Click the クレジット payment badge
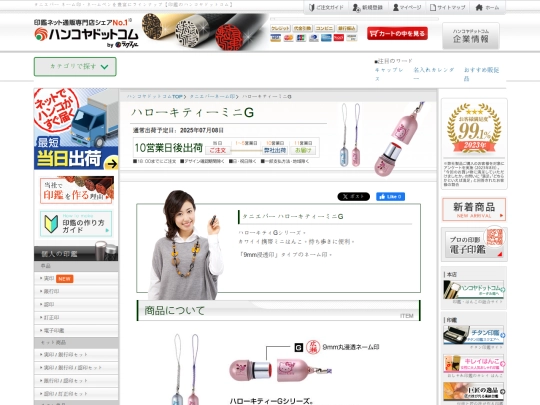Image resolution: width=540 pixels, height=405 pixels. 280,28
